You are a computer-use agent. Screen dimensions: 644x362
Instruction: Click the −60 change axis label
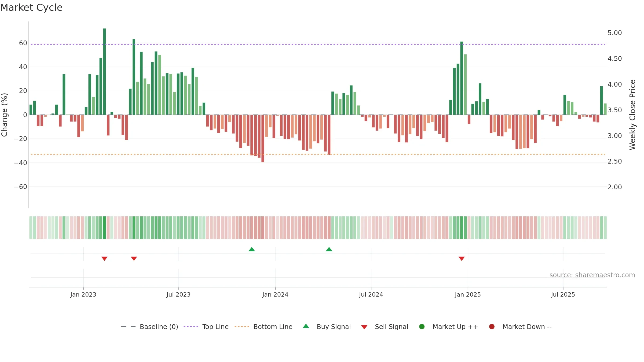click(21, 187)
